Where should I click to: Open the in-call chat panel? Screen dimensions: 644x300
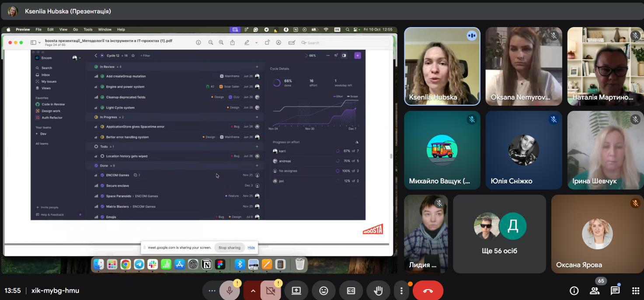615,291
